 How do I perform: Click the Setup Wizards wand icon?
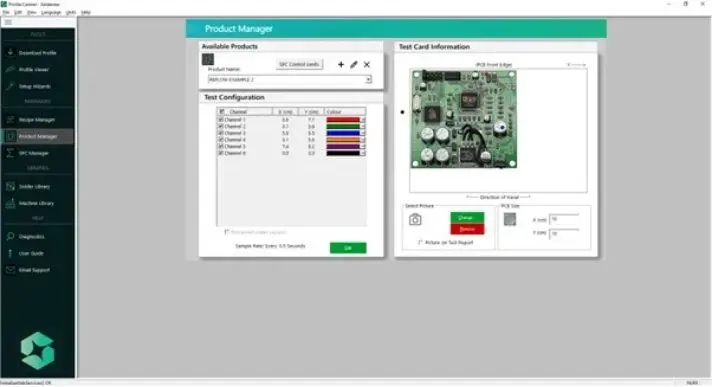pos(10,86)
